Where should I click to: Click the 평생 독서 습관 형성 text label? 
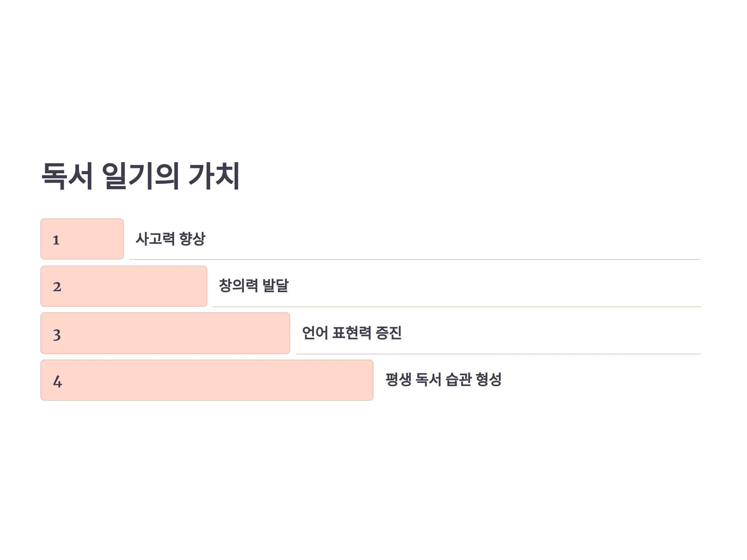point(444,380)
